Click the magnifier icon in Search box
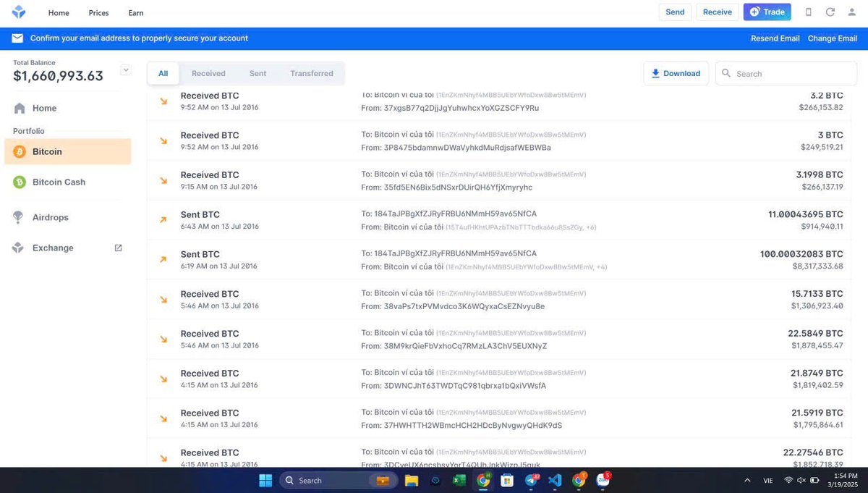The height and width of the screenshot is (493, 868). 726,73
